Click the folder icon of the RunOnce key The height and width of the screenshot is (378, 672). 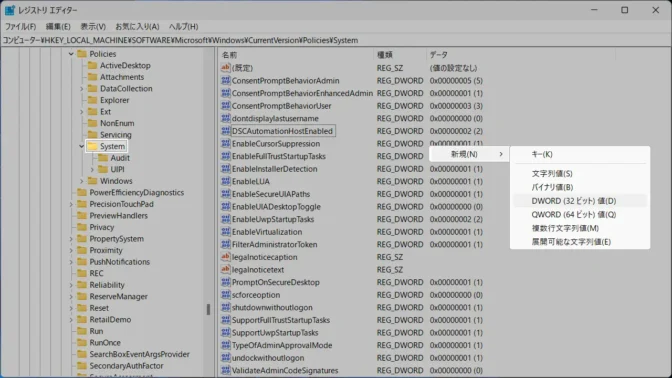82,342
